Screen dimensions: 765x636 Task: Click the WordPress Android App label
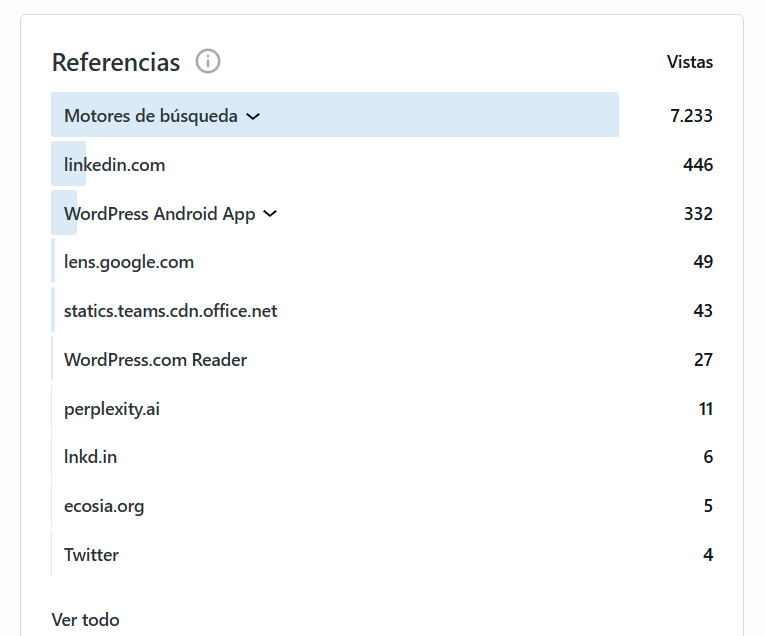[159, 214]
